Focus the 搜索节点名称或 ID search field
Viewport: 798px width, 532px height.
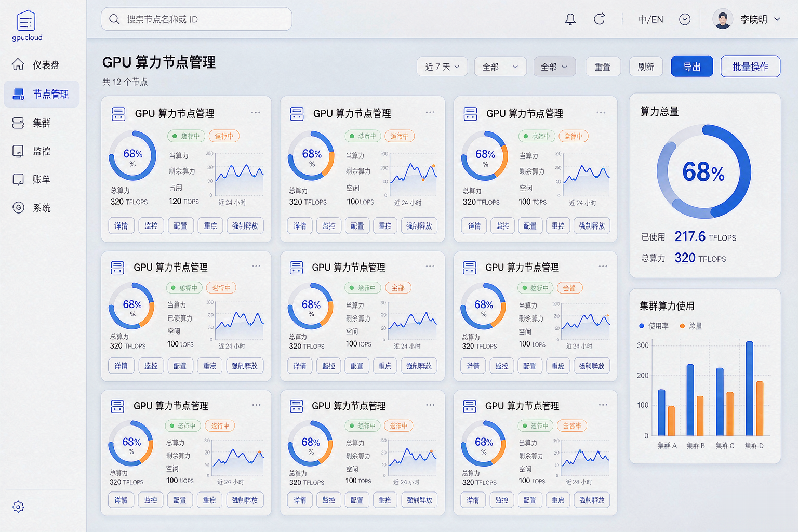coord(196,19)
